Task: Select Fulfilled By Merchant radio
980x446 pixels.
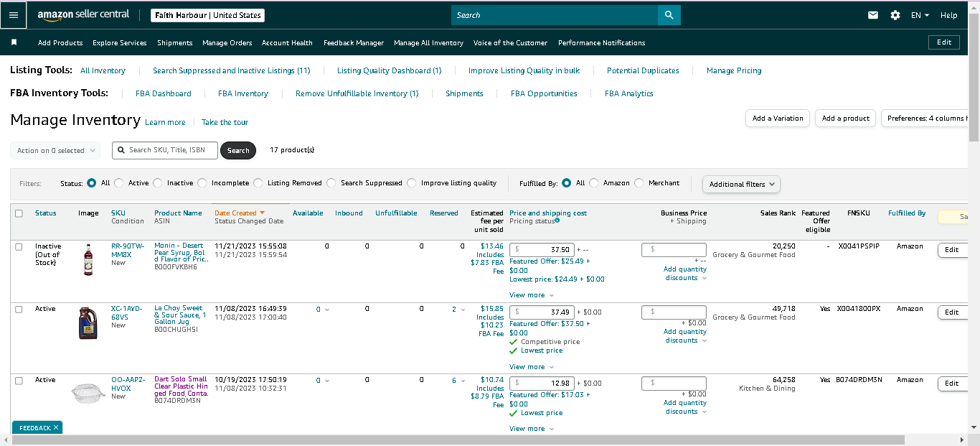Action: click(639, 183)
